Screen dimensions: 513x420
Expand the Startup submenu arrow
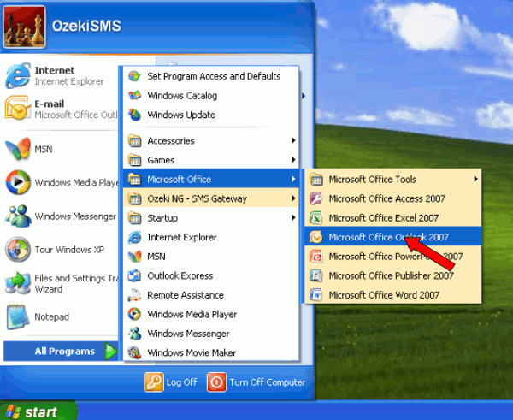click(x=293, y=217)
